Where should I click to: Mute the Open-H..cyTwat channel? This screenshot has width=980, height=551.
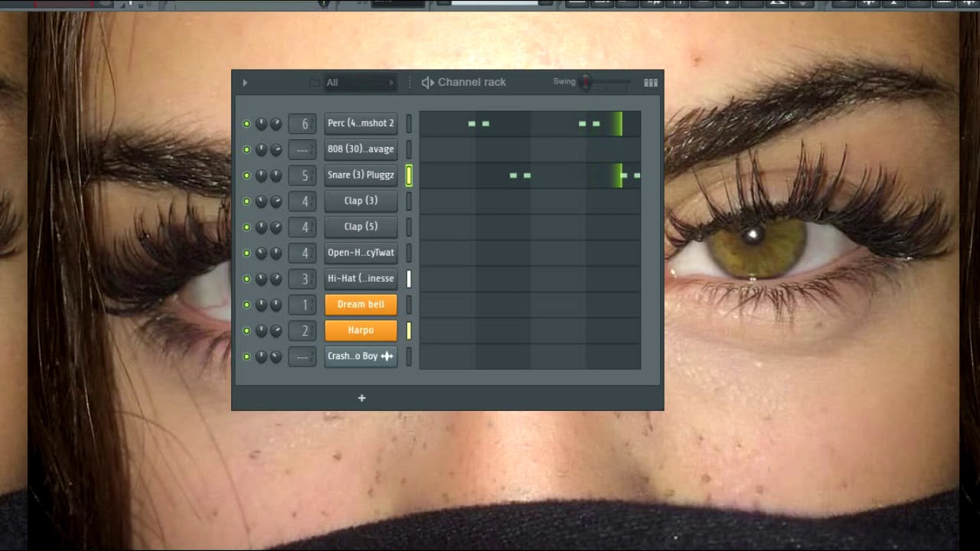[x=247, y=253]
